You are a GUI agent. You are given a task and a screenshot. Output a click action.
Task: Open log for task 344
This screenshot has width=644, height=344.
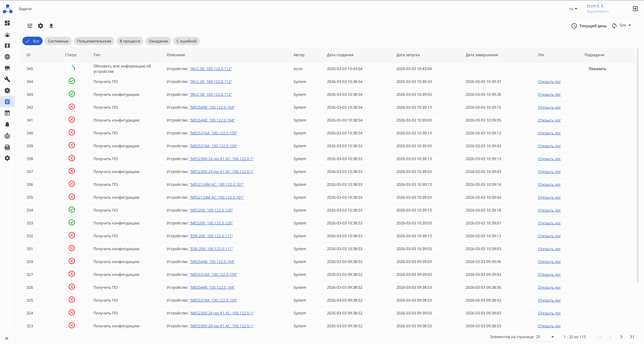(549, 82)
